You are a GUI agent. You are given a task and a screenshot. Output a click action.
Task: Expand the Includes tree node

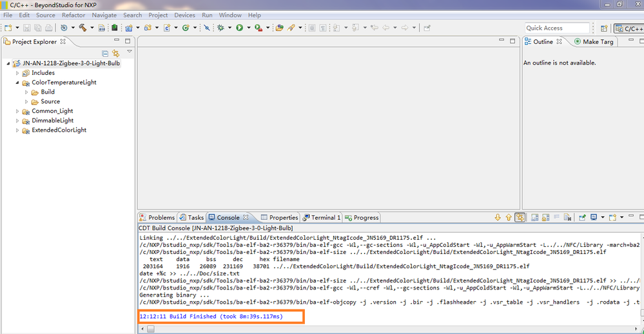click(x=17, y=73)
